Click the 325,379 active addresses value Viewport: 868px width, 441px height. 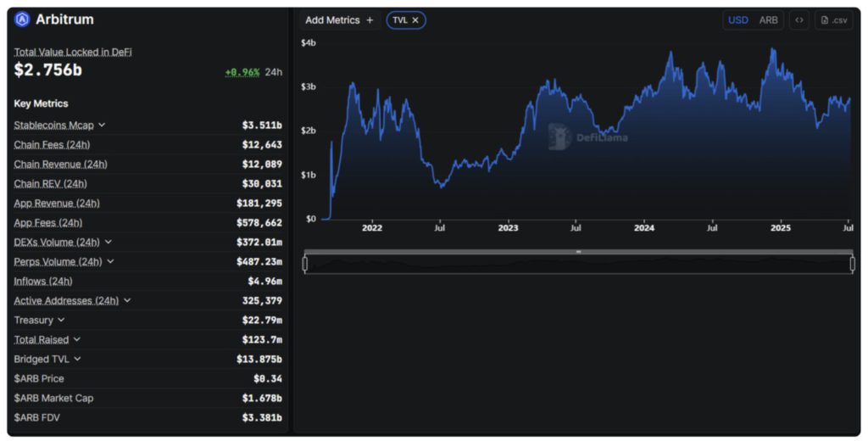(262, 300)
